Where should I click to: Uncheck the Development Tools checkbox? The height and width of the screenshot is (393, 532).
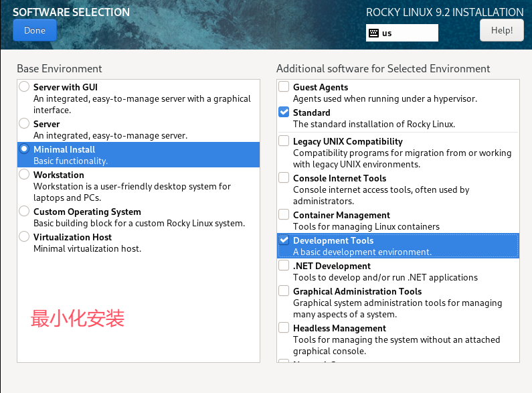(284, 240)
